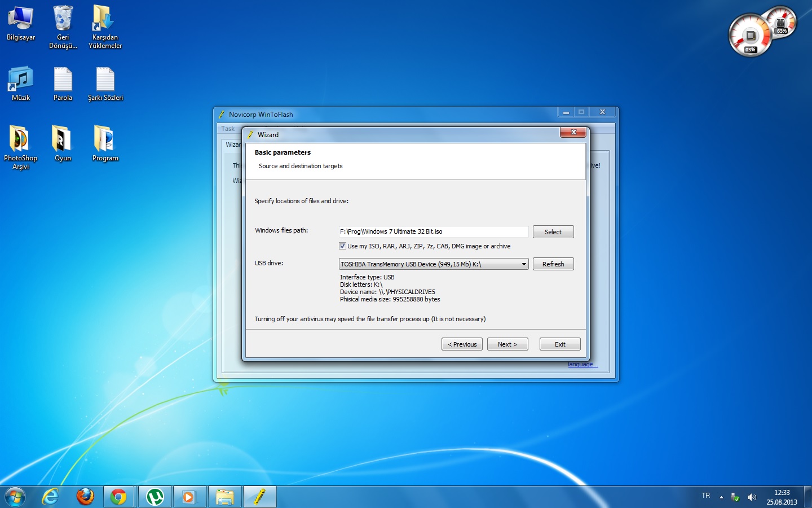Image resolution: width=812 pixels, height=508 pixels.
Task: Click the volume speaker tray icon
Action: (752, 497)
